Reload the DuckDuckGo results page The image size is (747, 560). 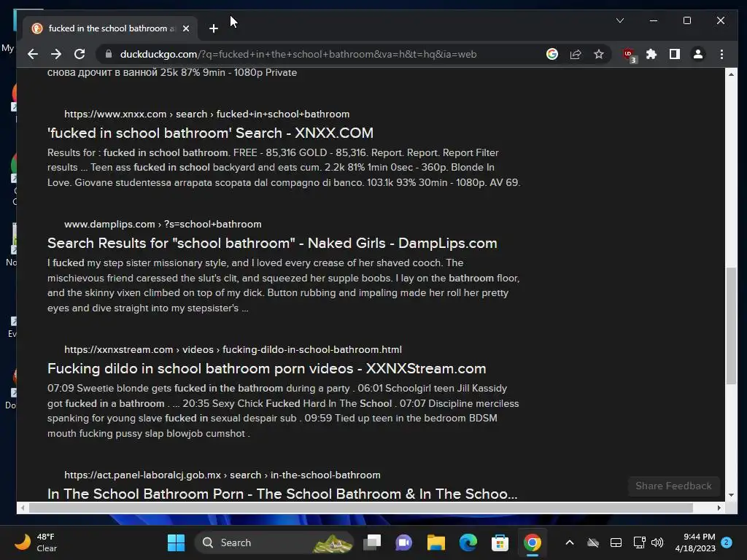(x=80, y=54)
